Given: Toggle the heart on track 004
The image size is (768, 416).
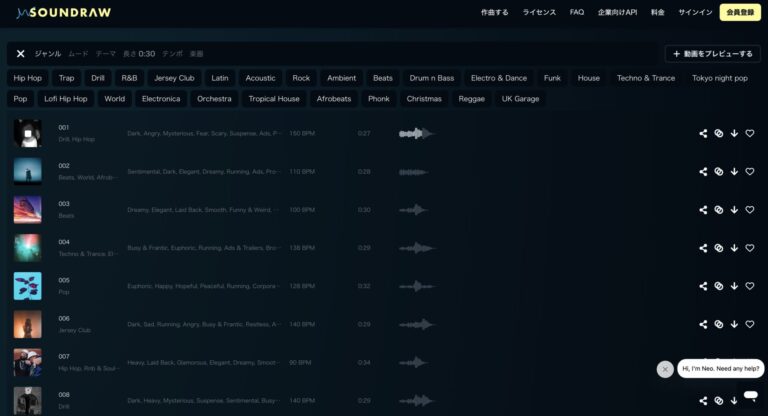Looking at the screenshot, I should (x=750, y=248).
